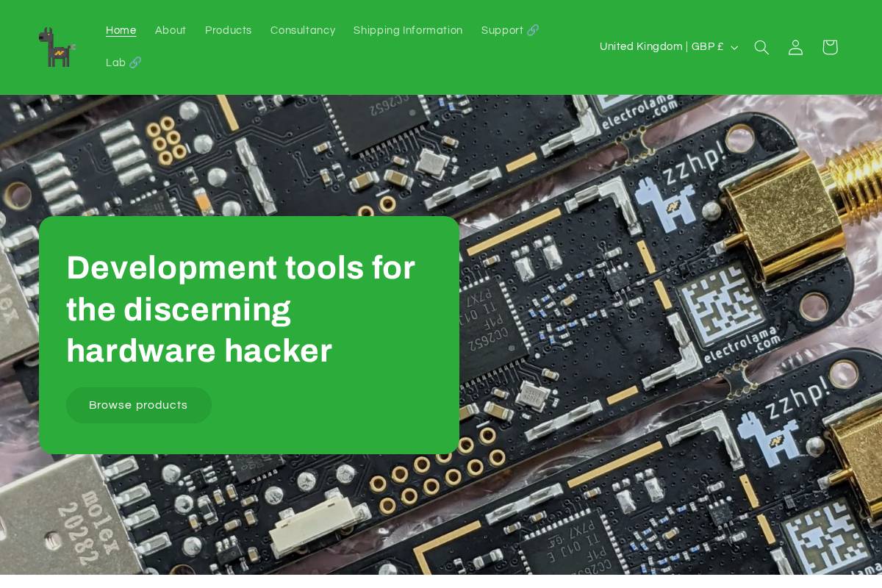
Task: Go to the Home menu item
Action: click(x=121, y=31)
